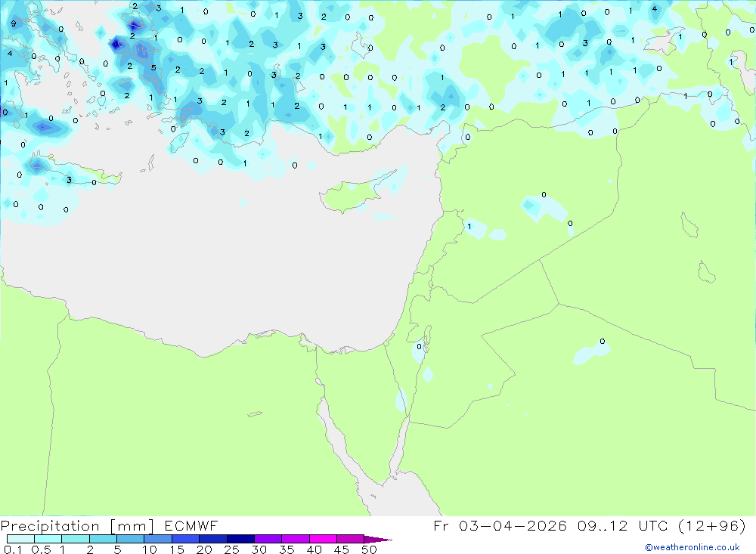Click the legend label '40'
Image resolution: width=756 pixels, height=554 pixels.
[x=314, y=549]
